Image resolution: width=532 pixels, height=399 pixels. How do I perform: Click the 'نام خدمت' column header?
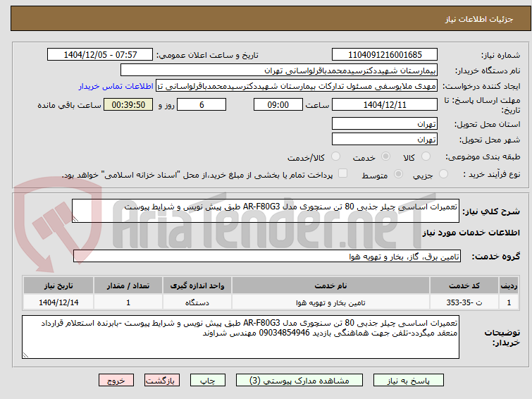[x=330, y=286]
